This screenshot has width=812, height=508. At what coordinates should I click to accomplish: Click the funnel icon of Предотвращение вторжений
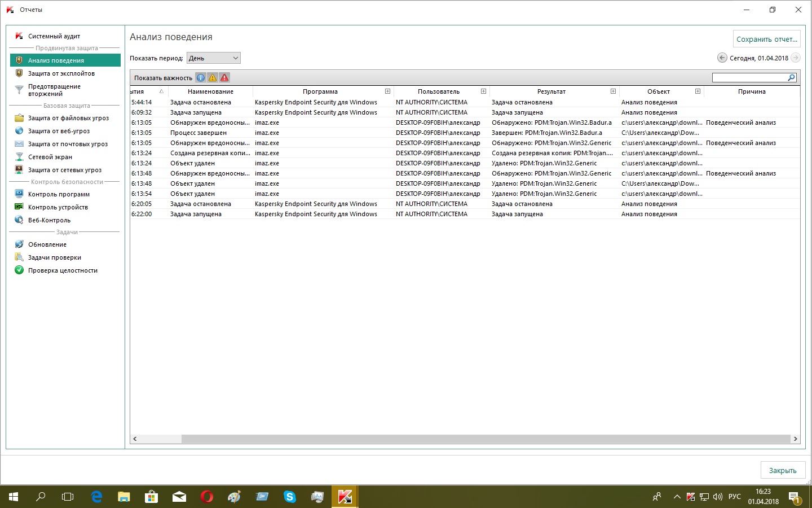point(19,89)
